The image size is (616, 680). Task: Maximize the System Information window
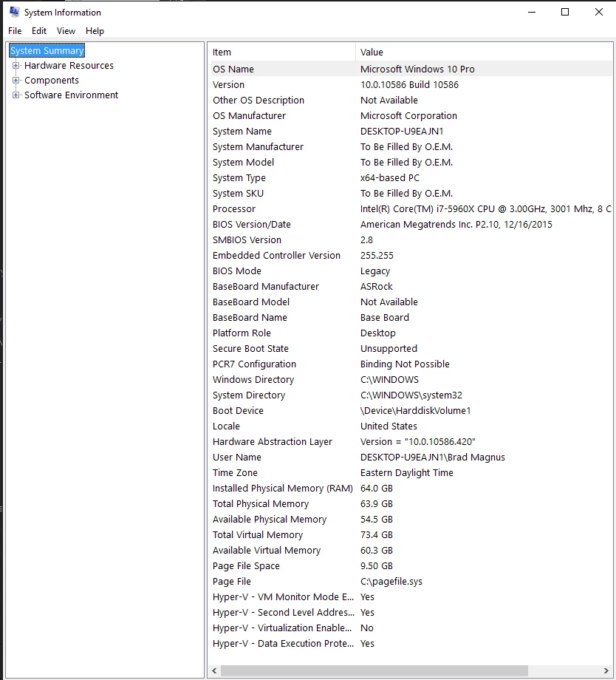click(565, 12)
